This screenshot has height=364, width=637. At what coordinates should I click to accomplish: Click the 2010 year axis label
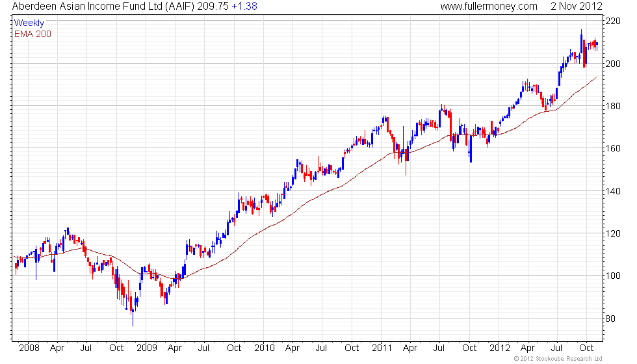tap(265, 348)
